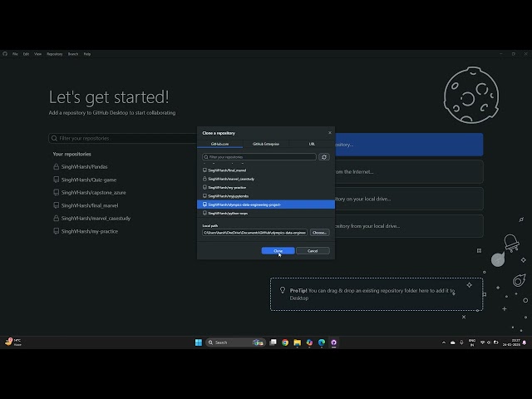Switch to the GitHub Enterprise tab
The image size is (532, 399).
(266, 144)
